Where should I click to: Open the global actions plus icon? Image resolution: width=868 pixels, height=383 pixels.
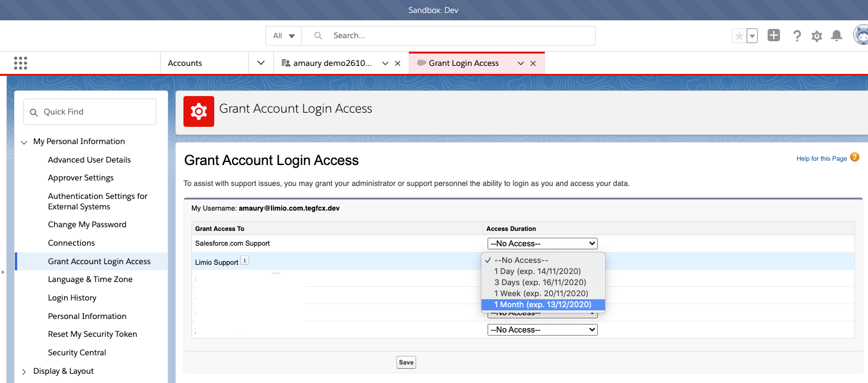point(774,36)
